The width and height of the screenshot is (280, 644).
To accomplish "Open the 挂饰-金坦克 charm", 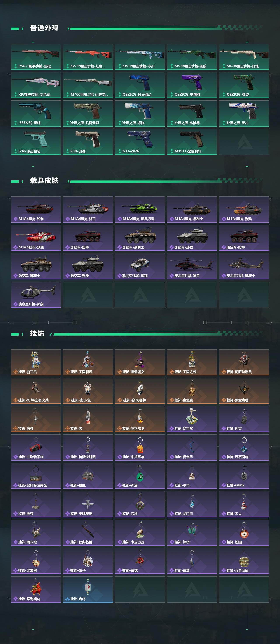I will click(192, 391).
